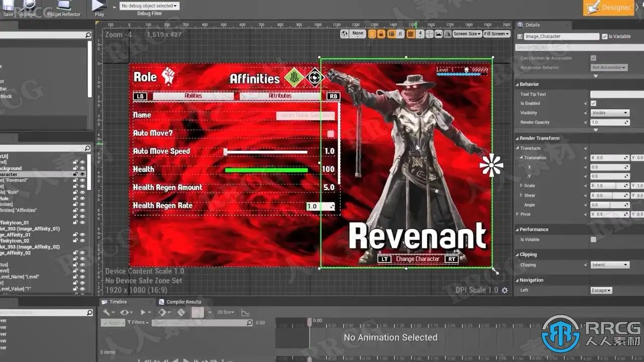Open the Visibility dropdown
This screenshot has height=362, width=644.
[610, 113]
